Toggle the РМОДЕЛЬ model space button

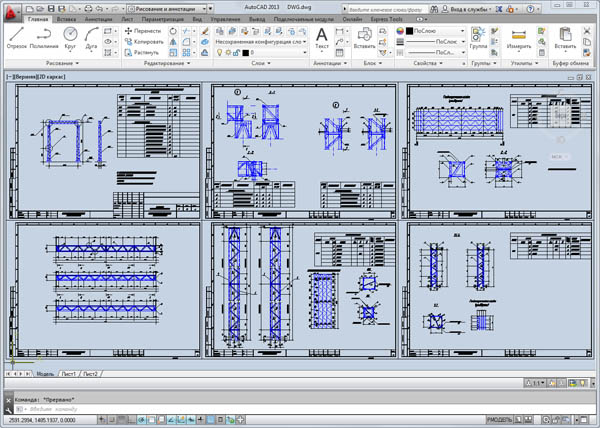click(499, 421)
